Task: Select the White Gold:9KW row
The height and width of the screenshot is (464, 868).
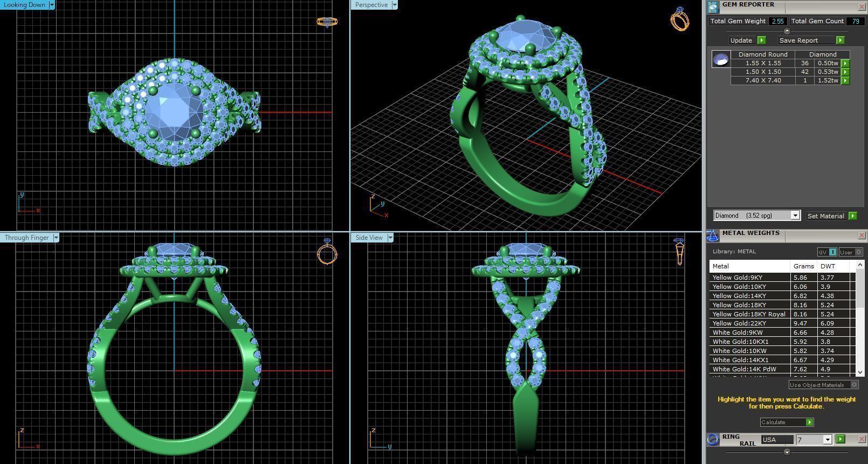Action: pyautogui.click(x=782, y=333)
